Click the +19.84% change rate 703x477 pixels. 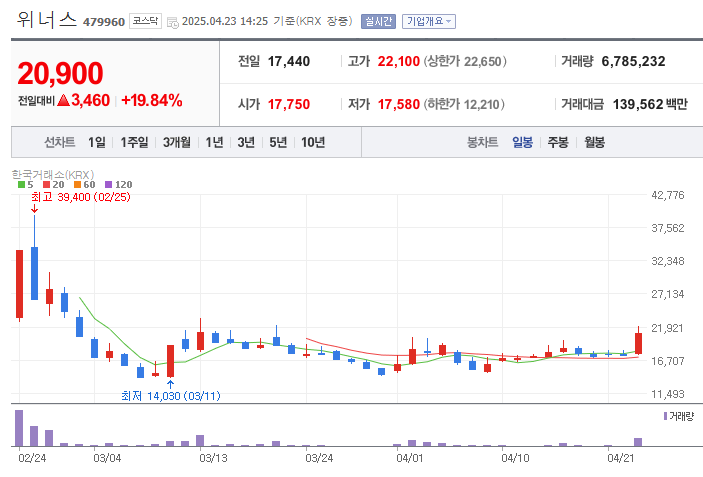click(x=152, y=100)
